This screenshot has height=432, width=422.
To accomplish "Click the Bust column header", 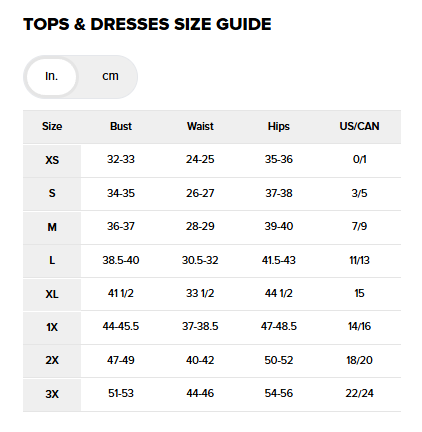I will tap(121, 126).
